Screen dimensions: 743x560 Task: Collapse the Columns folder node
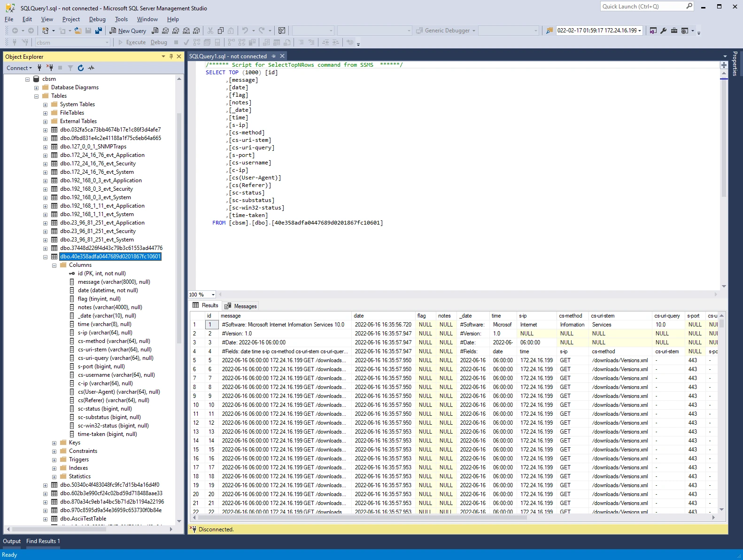[x=54, y=265]
